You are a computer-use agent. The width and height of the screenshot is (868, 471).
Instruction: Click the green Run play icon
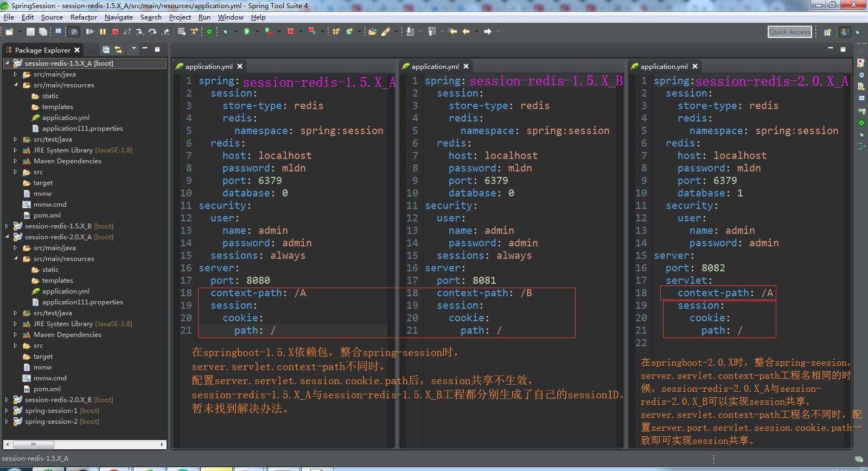[247, 31]
